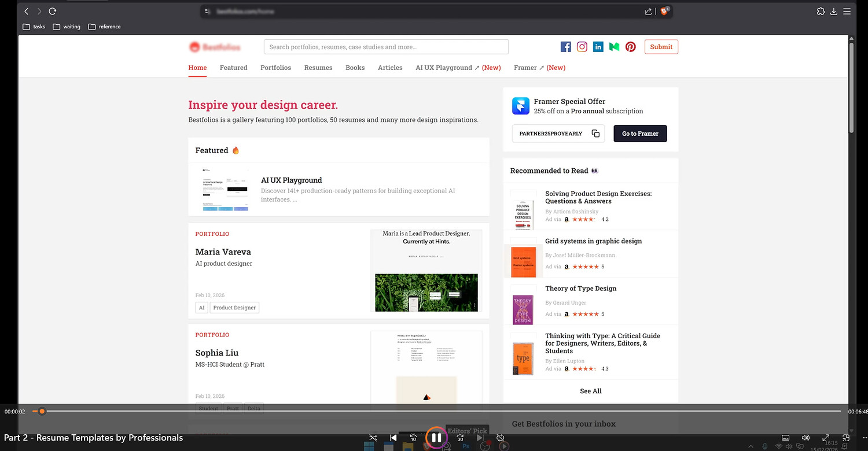This screenshot has width=868, height=451.
Task: Toggle repeat in the media player
Action: [501, 438]
